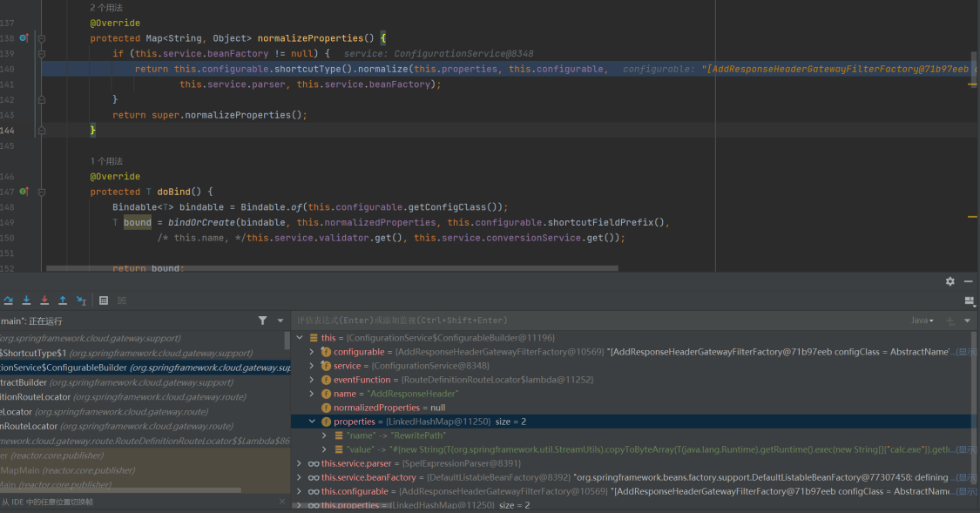The width and height of the screenshot is (980, 513).
Task: Open the debugger layout settings icon
Action: (970, 301)
